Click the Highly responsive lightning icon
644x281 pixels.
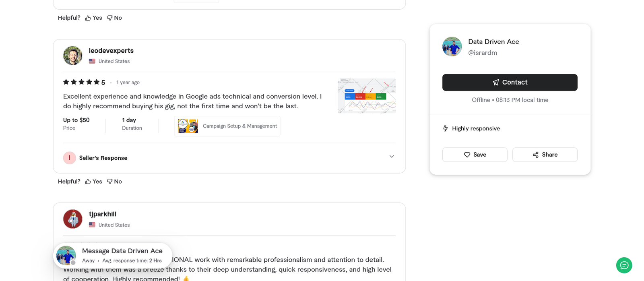446,128
